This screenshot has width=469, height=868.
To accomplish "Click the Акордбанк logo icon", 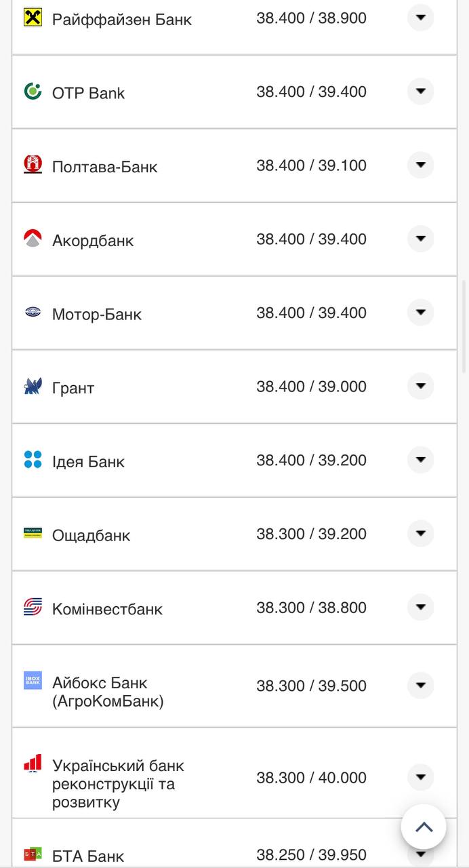I will pos(33,239).
